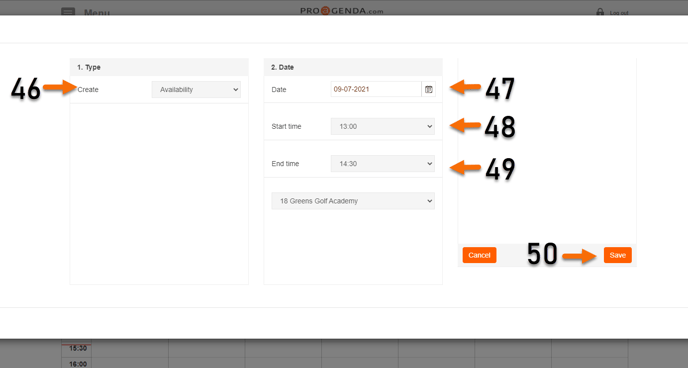This screenshot has width=688, height=368.
Task: Open the calendar picker icon beside Date
Action: [429, 89]
